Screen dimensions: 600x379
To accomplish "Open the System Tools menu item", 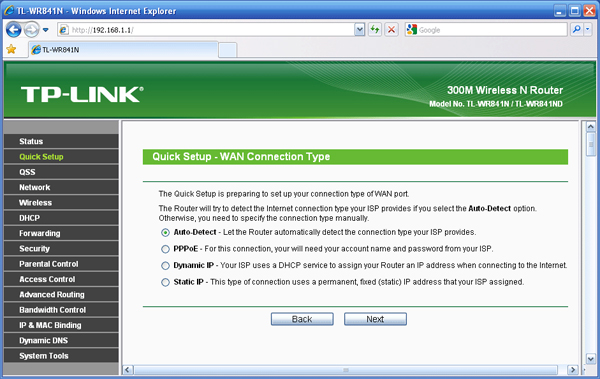I will coord(61,356).
